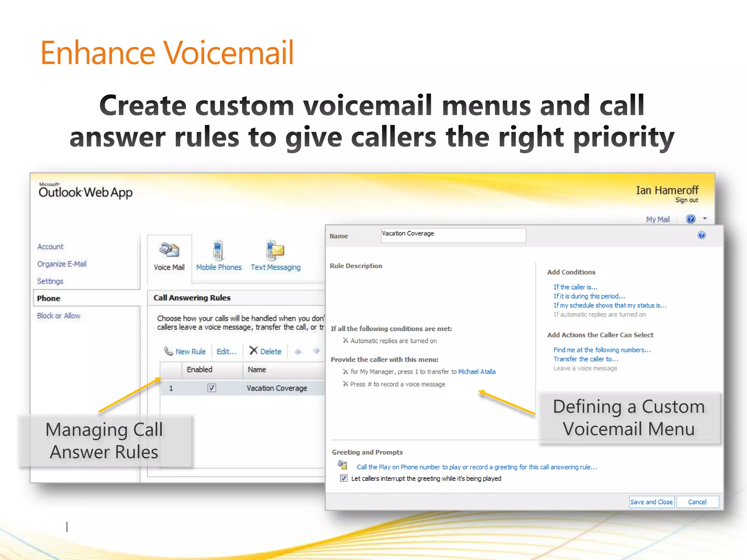Screen dimensions: 747x560
Task: Click Sign out under Ian Hameroff
Action: (x=686, y=200)
